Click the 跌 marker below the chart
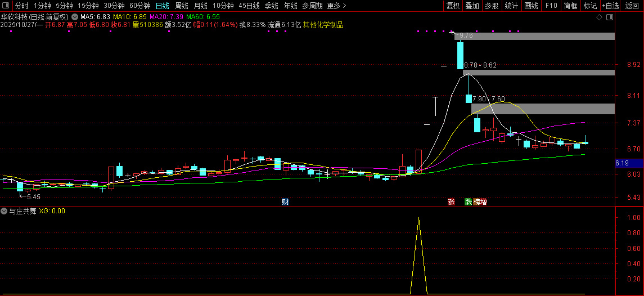644x296 pixels. [468, 202]
